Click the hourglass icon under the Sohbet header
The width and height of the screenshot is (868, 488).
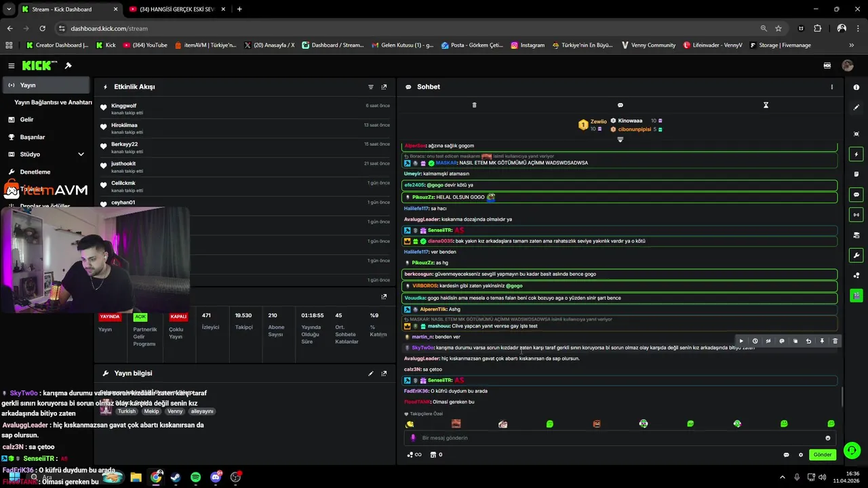766,105
